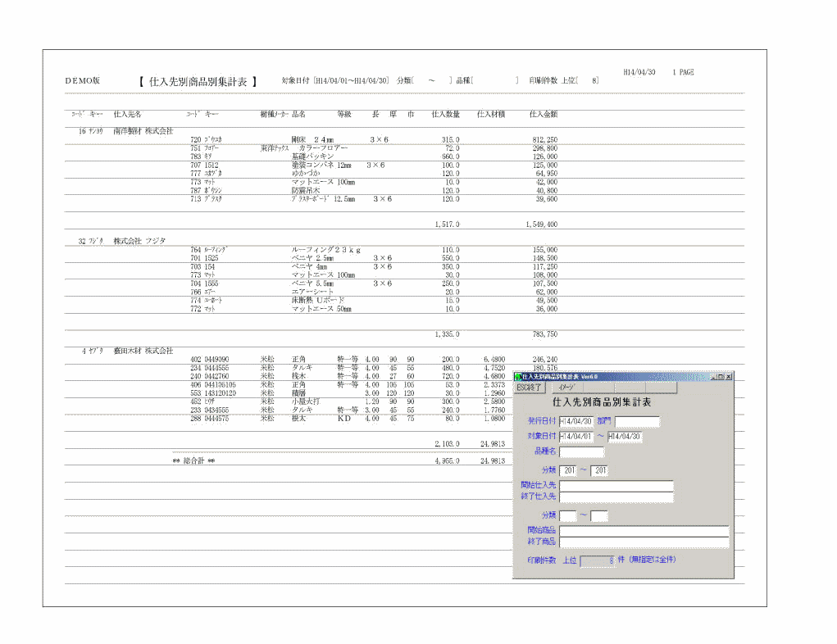Focus the 発行日付 date field
The height and width of the screenshot is (644, 837).
pyautogui.click(x=576, y=421)
